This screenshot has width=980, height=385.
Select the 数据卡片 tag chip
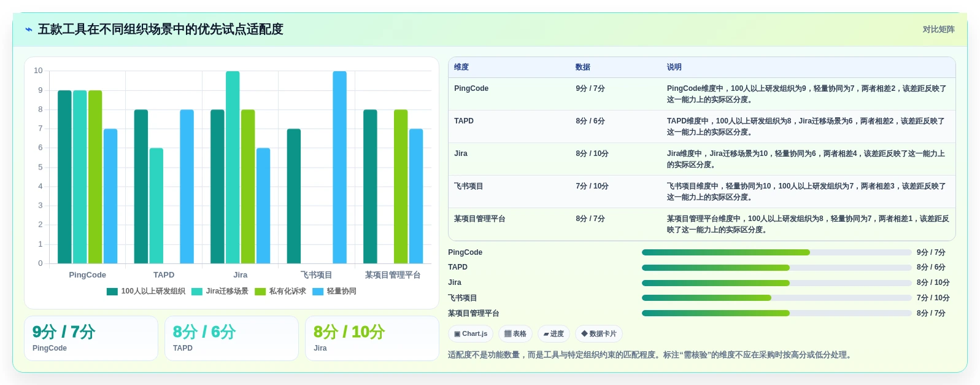pyautogui.click(x=599, y=333)
